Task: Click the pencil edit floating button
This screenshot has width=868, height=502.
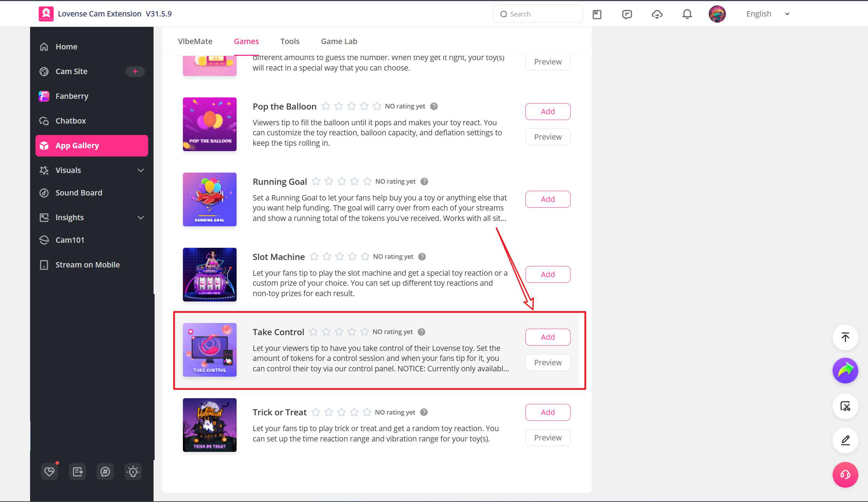Action: pyautogui.click(x=845, y=440)
